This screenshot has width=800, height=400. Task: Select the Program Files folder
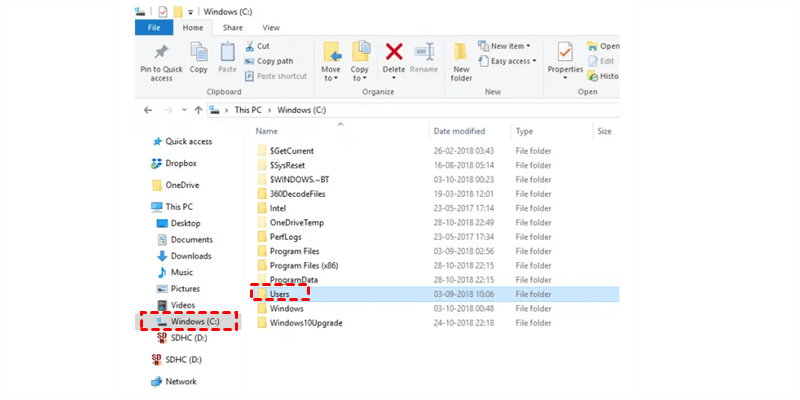tap(288, 251)
